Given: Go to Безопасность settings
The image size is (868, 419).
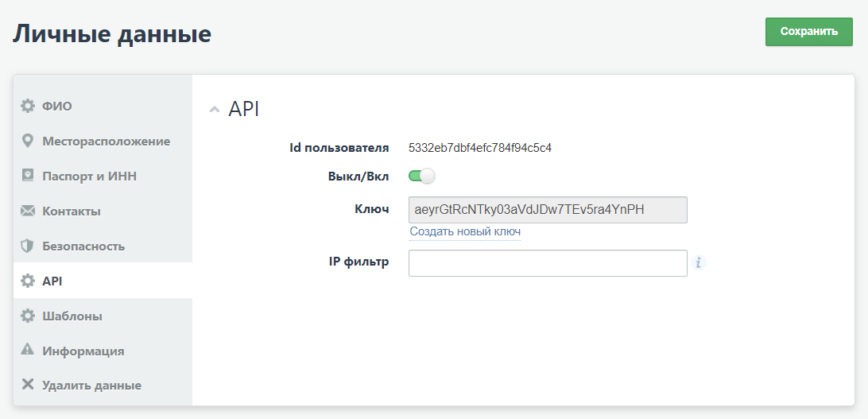Looking at the screenshot, I should pos(83,246).
